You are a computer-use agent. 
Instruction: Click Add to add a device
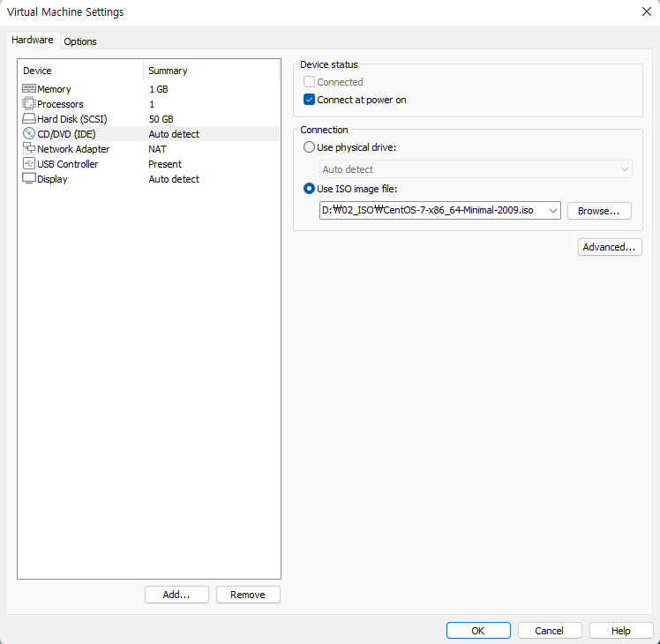176,595
